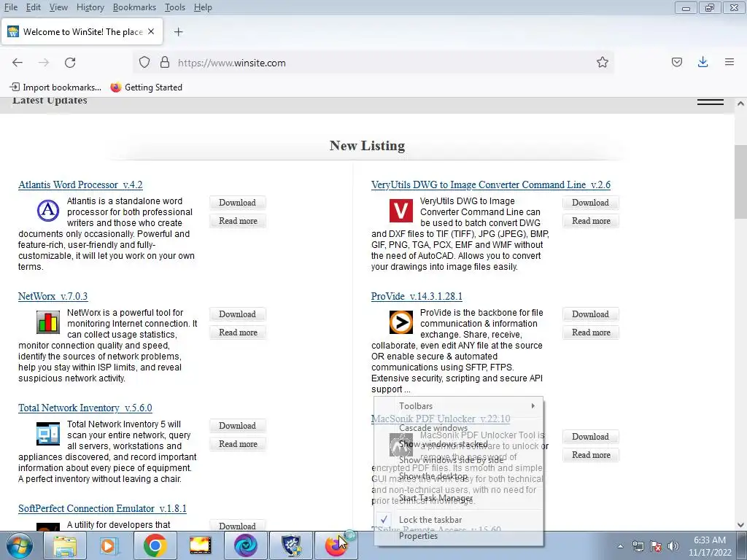This screenshot has height=560, width=747.
Task: Open taskbar Properties from context menu
Action: coord(458,536)
